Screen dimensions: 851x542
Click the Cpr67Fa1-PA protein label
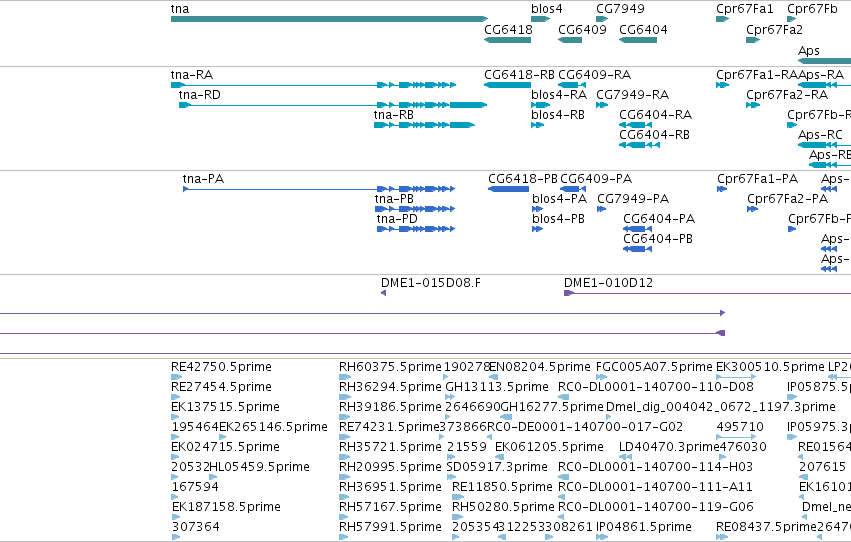(758, 179)
